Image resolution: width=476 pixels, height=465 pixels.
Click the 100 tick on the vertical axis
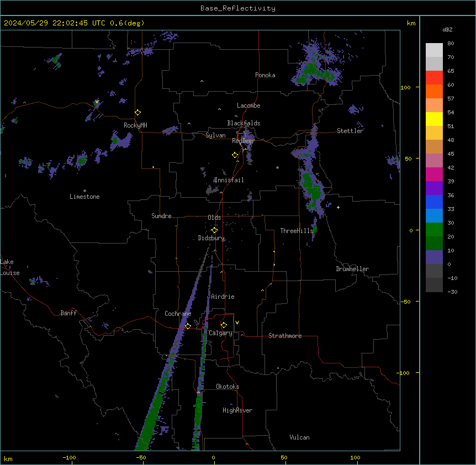pyautogui.click(x=405, y=87)
